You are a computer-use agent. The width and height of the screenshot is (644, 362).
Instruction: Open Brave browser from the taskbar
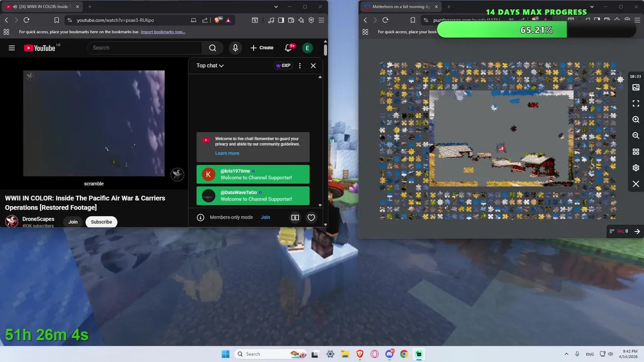coord(360,354)
